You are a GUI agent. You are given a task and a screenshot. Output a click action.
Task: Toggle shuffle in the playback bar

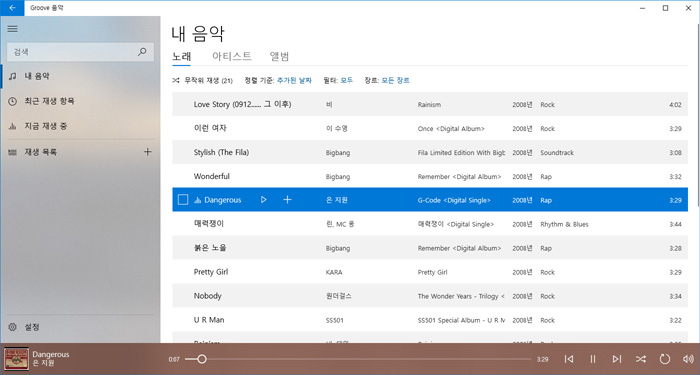(x=641, y=359)
